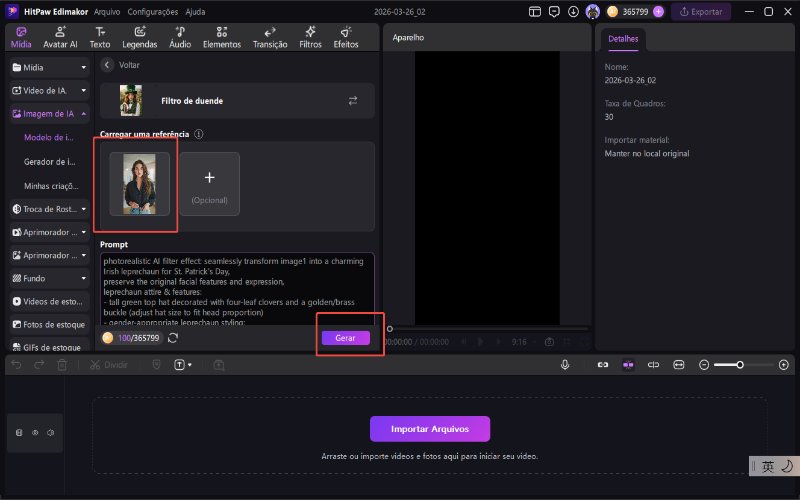Open the Legendas captions tool
Viewport: 800px width, 500px height.
click(x=139, y=38)
